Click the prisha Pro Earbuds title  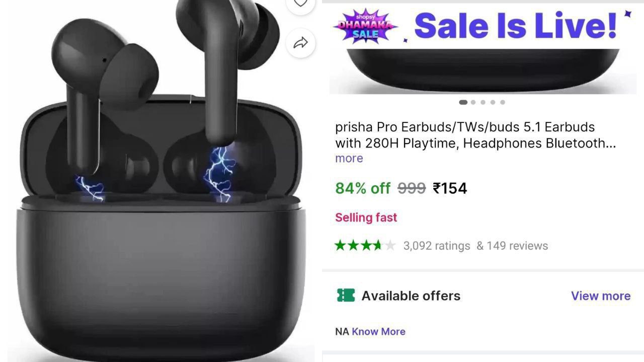point(475,135)
